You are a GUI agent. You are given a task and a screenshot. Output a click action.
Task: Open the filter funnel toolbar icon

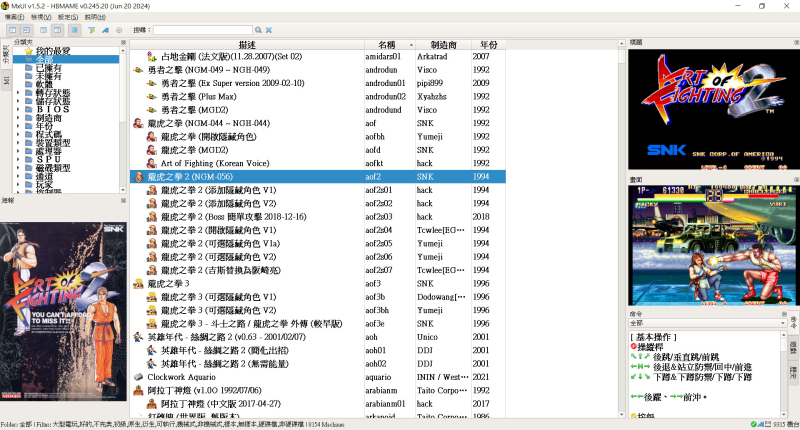(x=92, y=30)
